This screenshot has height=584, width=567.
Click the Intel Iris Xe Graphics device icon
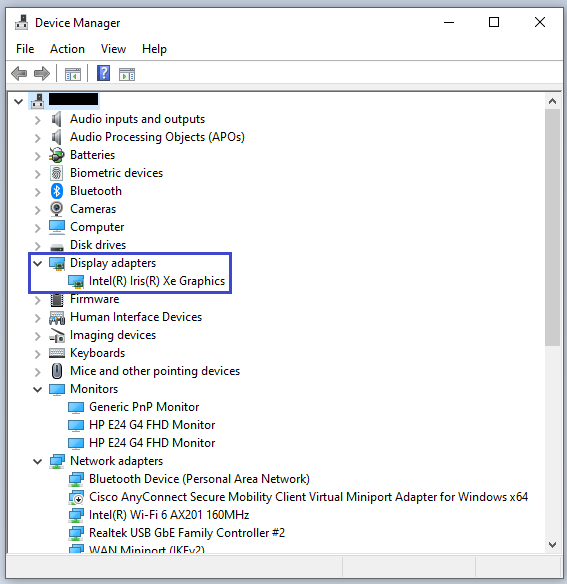pyautogui.click(x=76, y=282)
